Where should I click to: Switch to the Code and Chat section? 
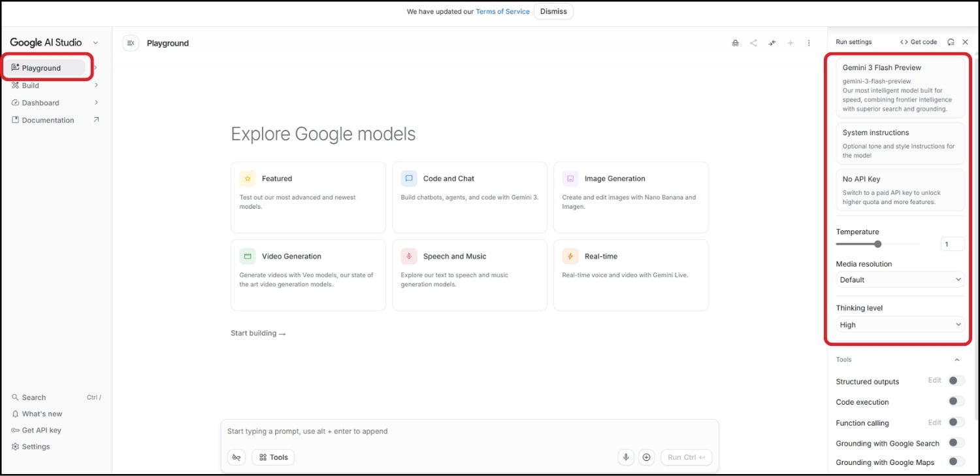[469, 196]
